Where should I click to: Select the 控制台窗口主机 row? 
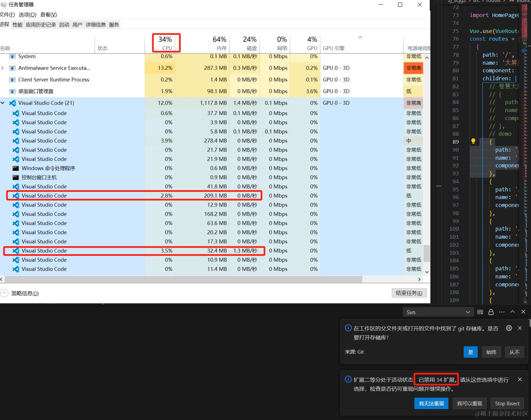point(212,177)
